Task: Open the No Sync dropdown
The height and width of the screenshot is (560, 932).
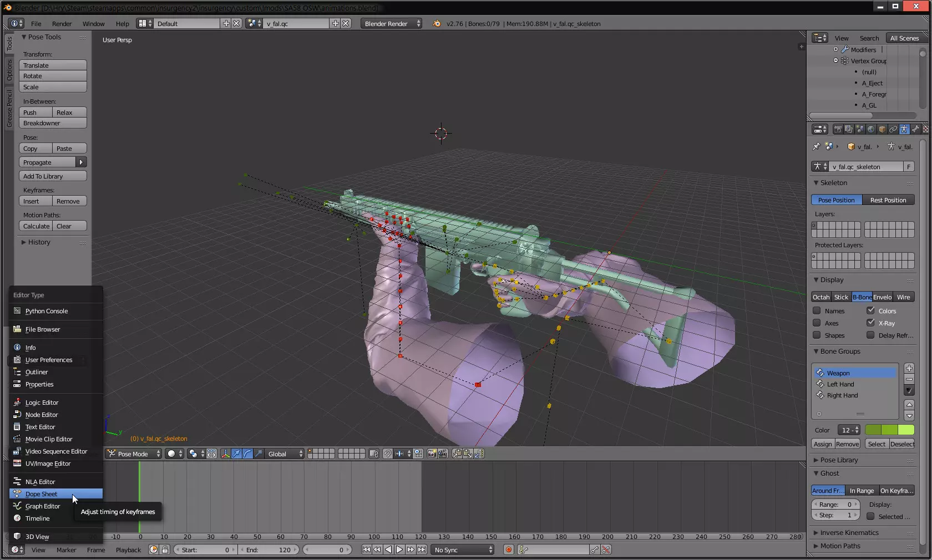Action: [x=463, y=550]
